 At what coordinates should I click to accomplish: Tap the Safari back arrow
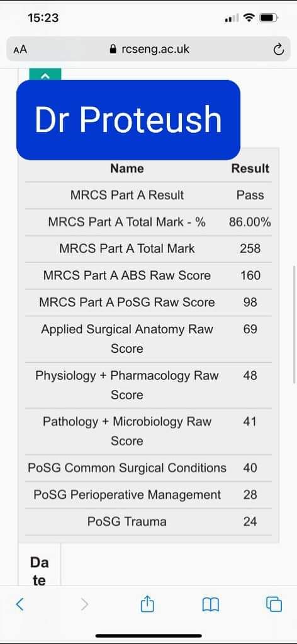tap(20, 604)
